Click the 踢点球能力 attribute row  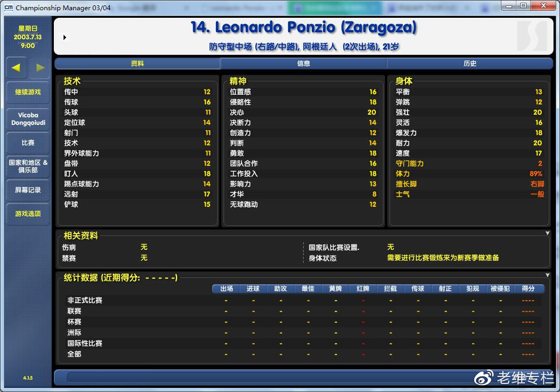137,184
